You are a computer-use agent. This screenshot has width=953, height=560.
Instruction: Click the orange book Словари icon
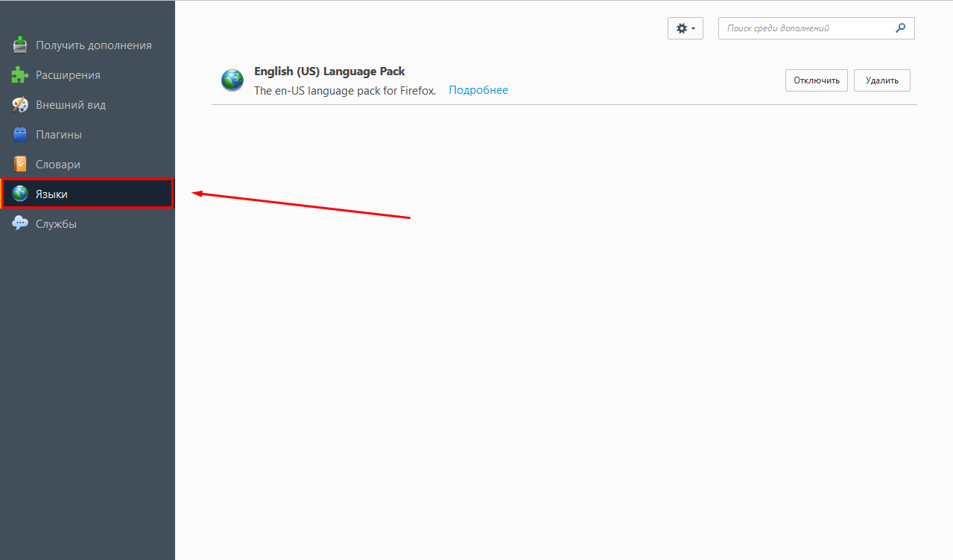[x=20, y=164]
